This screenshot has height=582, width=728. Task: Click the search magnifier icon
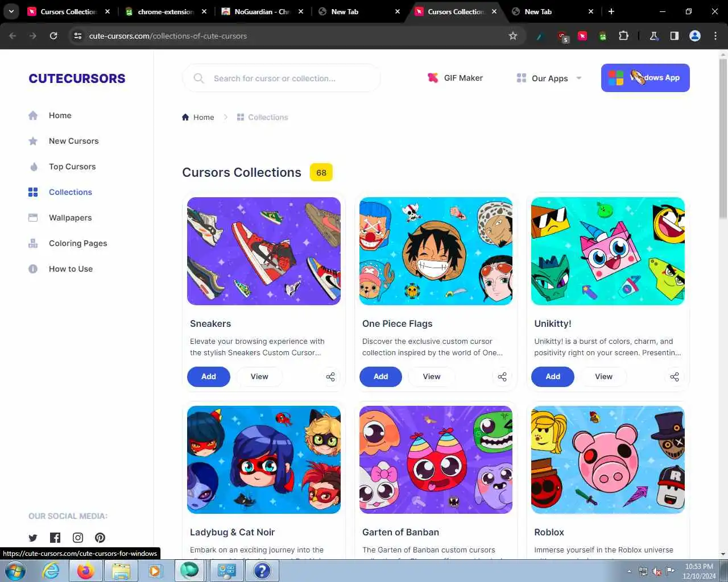(x=198, y=78)
